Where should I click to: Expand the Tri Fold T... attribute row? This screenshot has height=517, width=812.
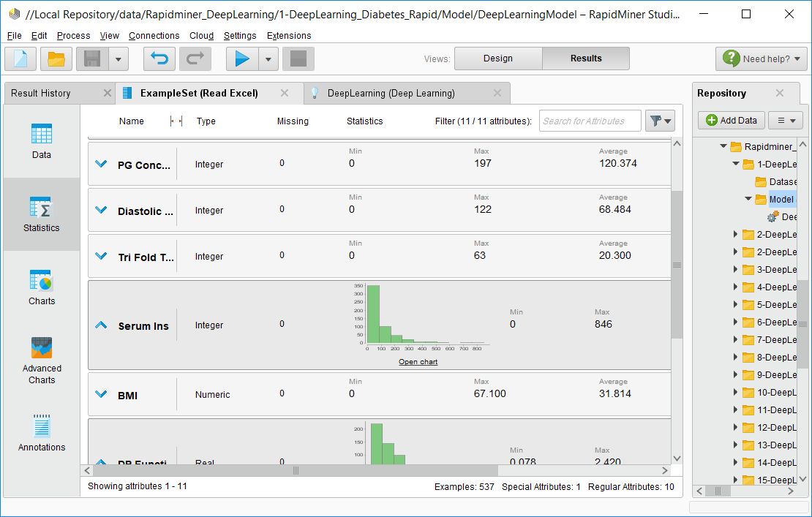(x=101, y=256)
